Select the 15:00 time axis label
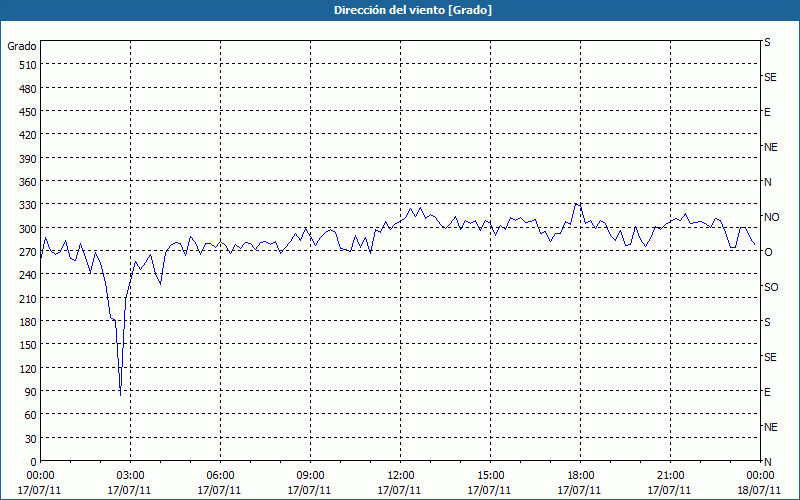800x500 pixels. click(x=490, y=476)
